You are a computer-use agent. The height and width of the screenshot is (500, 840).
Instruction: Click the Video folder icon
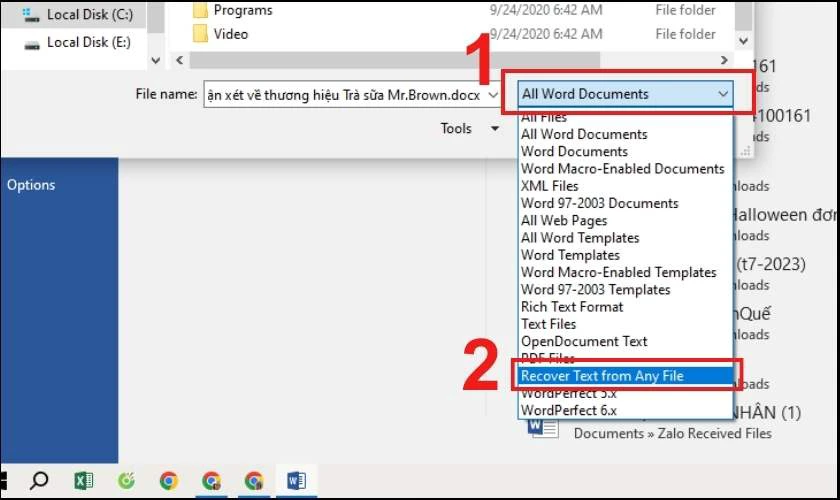(200, 34)
